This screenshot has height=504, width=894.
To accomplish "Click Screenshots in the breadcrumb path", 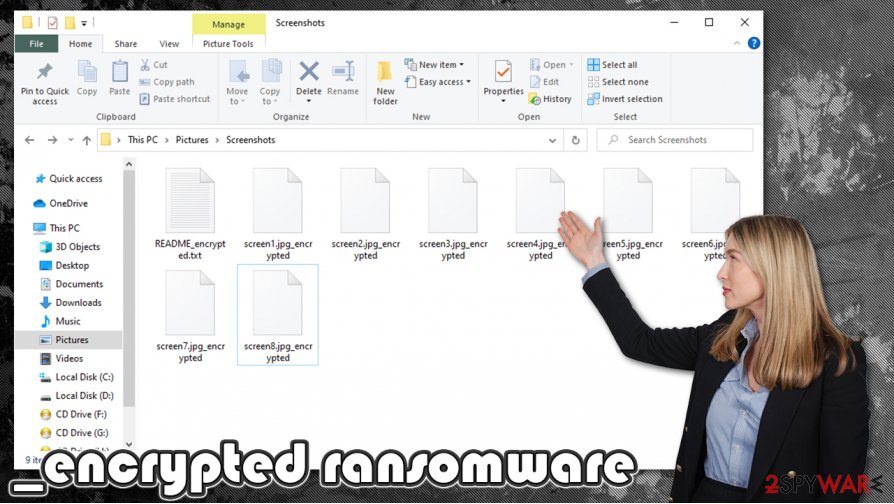I will coord(250,140).
